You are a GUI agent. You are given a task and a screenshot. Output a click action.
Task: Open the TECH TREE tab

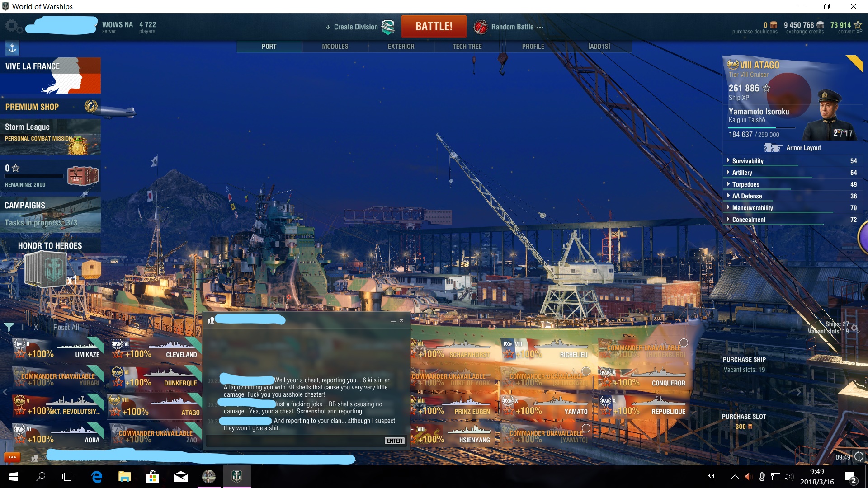[x=467, y=47]
